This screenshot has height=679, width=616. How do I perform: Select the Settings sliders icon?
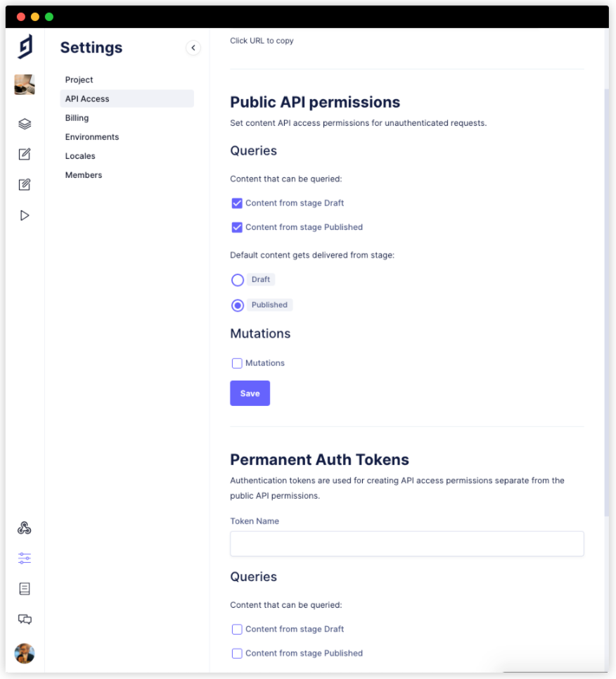(25, 558)
